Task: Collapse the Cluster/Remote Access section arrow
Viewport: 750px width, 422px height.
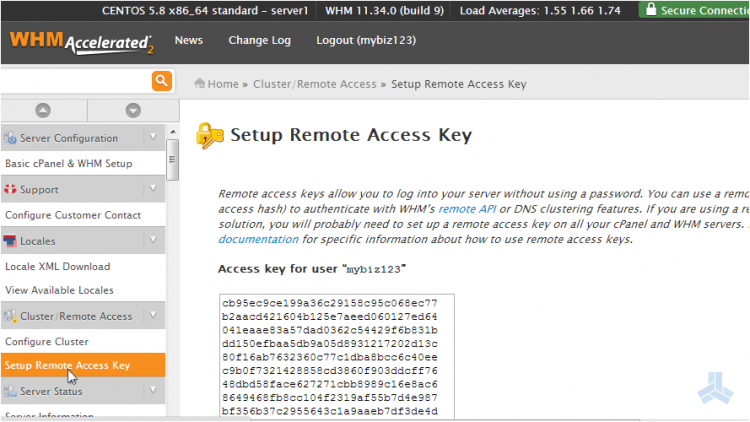Action: (x=153, y=315)
